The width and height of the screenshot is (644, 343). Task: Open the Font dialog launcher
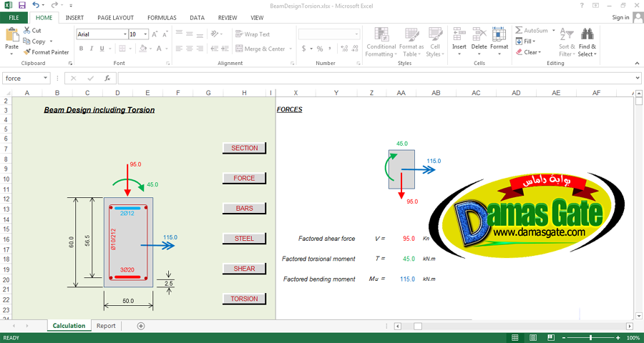tap(167, 63)
